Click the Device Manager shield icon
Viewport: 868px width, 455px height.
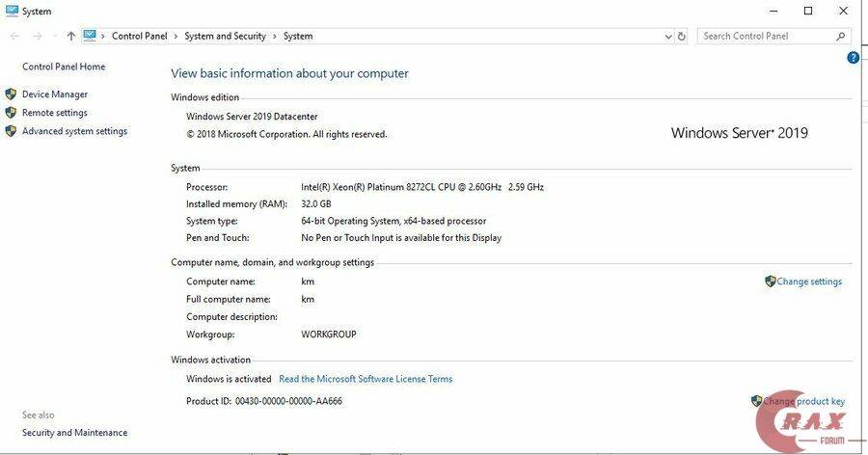click(11, 94)
